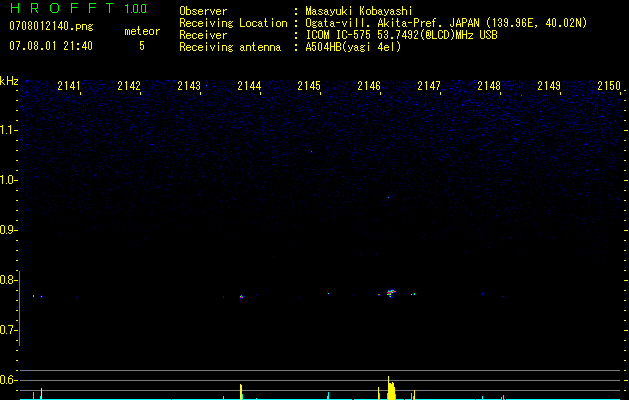Image resolution: width=629 pixels, height=400 pixels.
Task: Click the meteor count label
Action: pos(142,31)
